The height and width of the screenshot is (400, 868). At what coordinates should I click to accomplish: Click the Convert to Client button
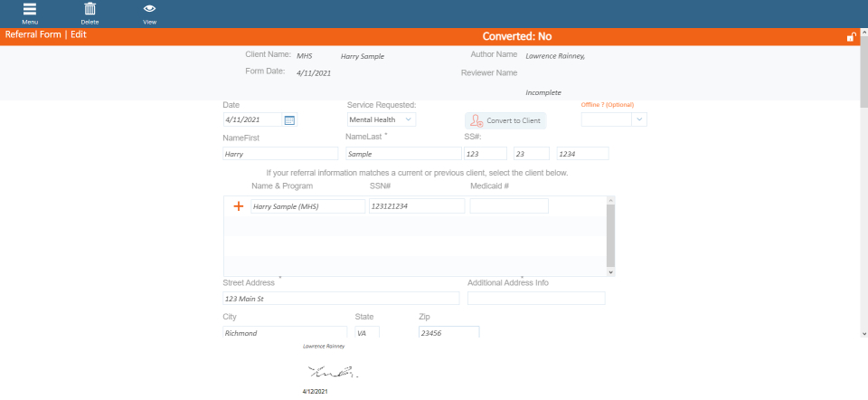coord(505,120)
